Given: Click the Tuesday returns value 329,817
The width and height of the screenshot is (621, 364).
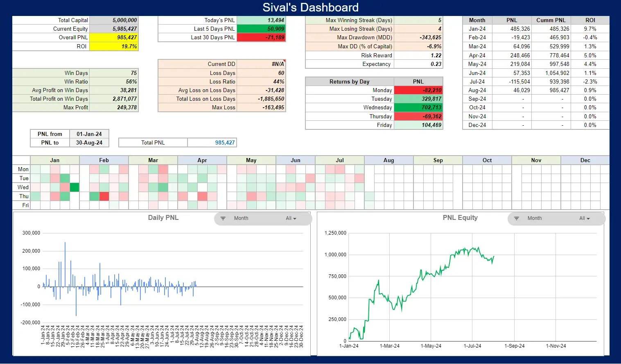Looking at the screenshot, I should (418, 99).
